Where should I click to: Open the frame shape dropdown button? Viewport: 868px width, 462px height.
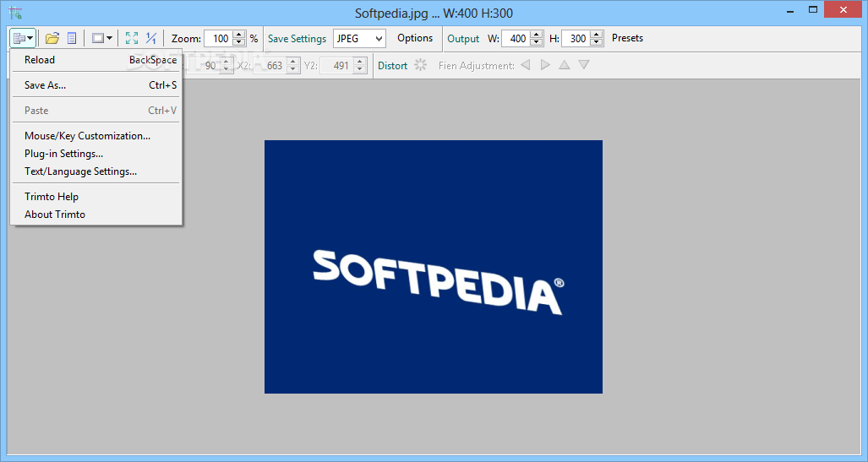102,38
